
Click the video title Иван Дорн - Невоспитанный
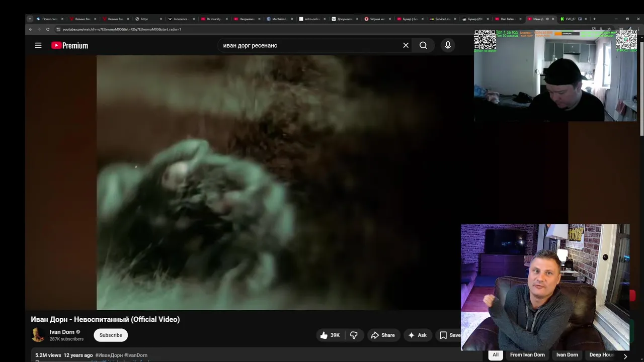tap(105, 319)
